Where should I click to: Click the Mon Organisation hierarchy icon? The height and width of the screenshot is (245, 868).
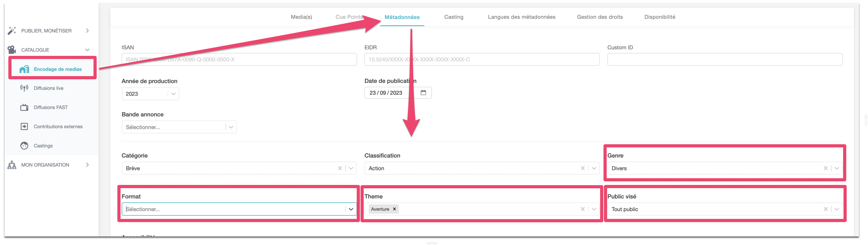(12, 165)
